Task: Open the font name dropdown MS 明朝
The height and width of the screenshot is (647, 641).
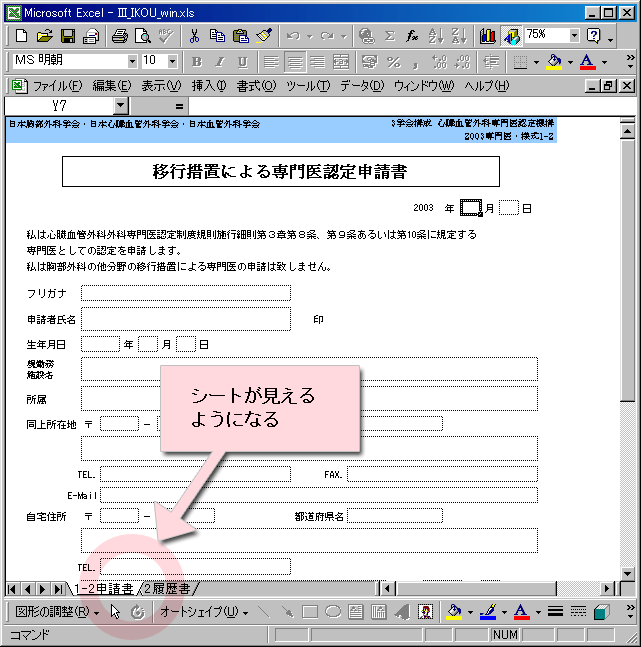Action: click(x=129, y=61)
